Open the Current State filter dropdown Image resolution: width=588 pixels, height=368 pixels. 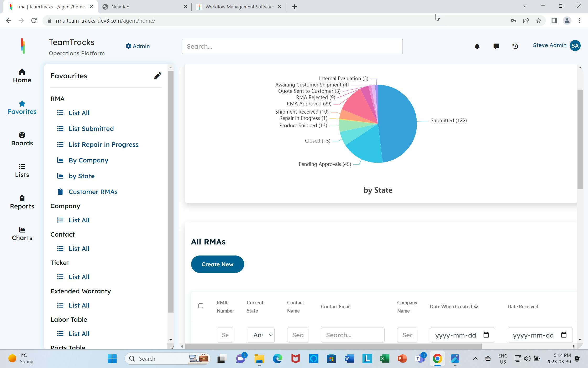(x=260, y=335)
